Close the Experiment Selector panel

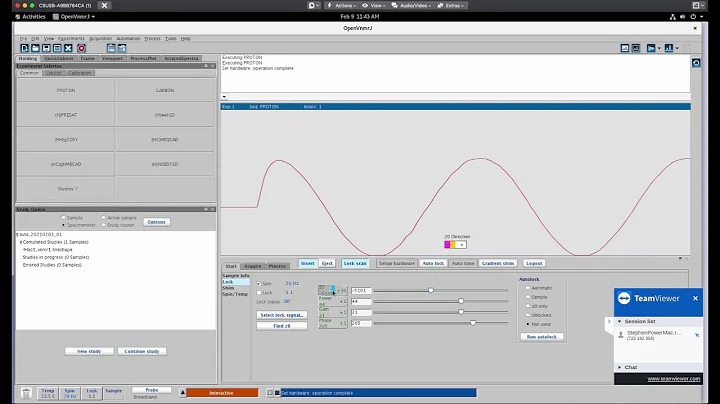212,66
